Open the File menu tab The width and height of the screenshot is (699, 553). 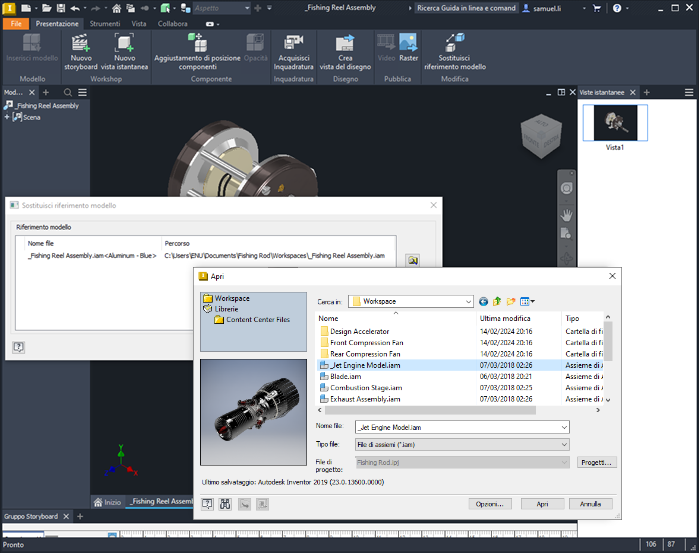(x=16, y=24)
